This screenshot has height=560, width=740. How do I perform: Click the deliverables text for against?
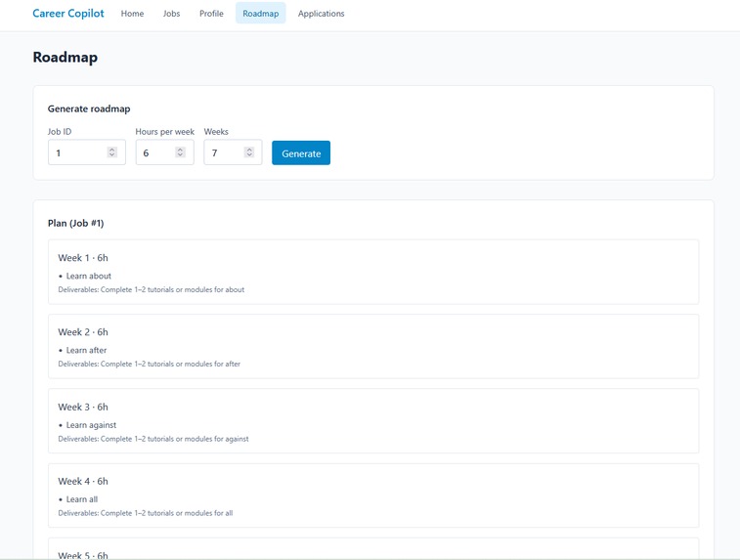tap(153, 439)
